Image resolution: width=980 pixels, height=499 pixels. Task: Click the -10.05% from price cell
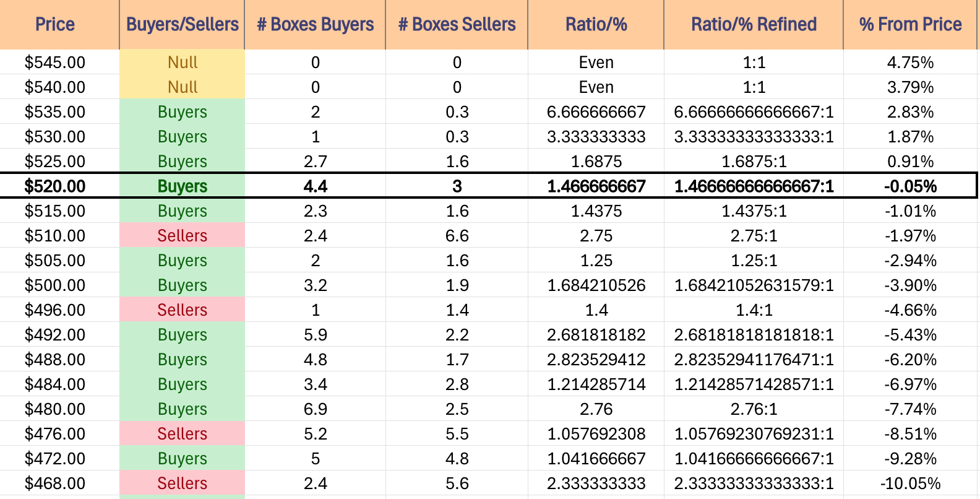[910, 483]
